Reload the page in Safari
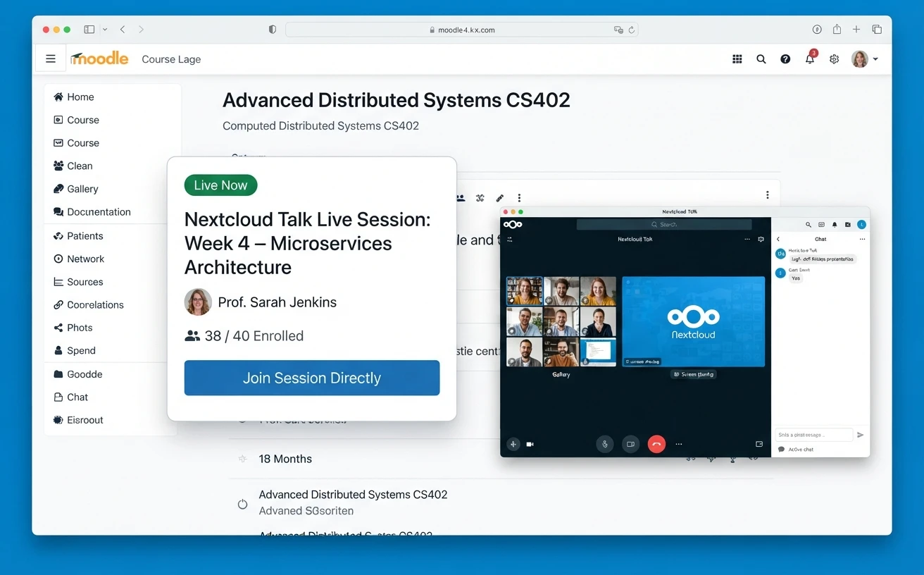 pyautogui.click(x=632, y=30)
